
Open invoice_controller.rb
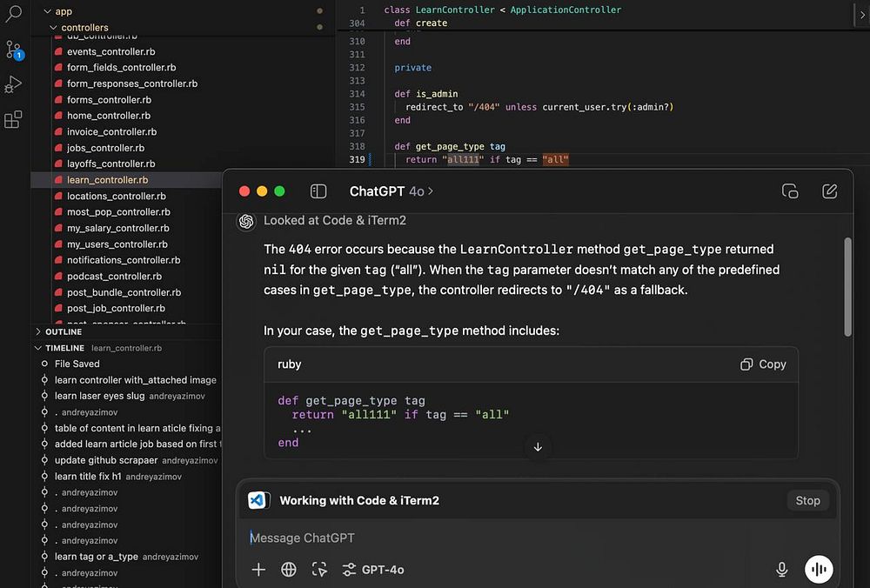[112, 132]
